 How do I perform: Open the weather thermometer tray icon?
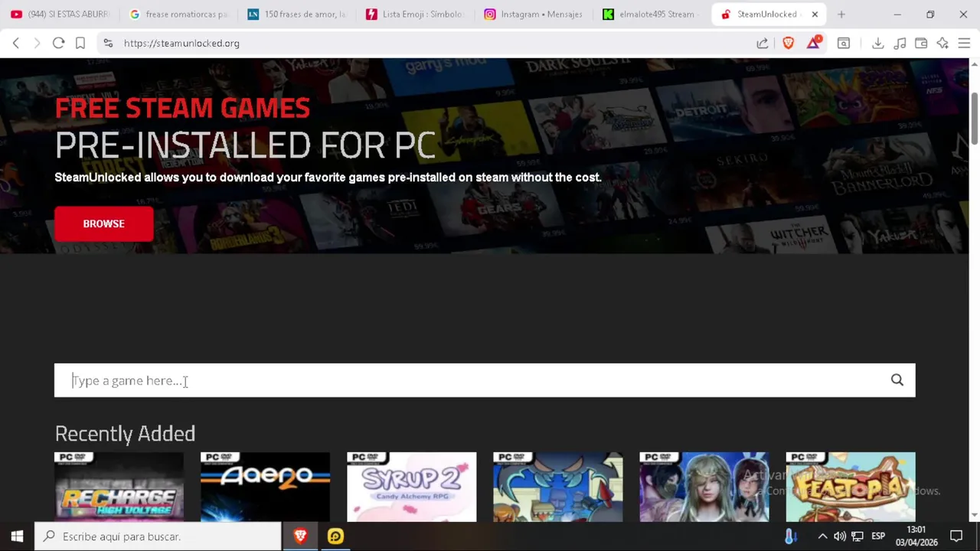pyautogui.click(x=791, y=536)
